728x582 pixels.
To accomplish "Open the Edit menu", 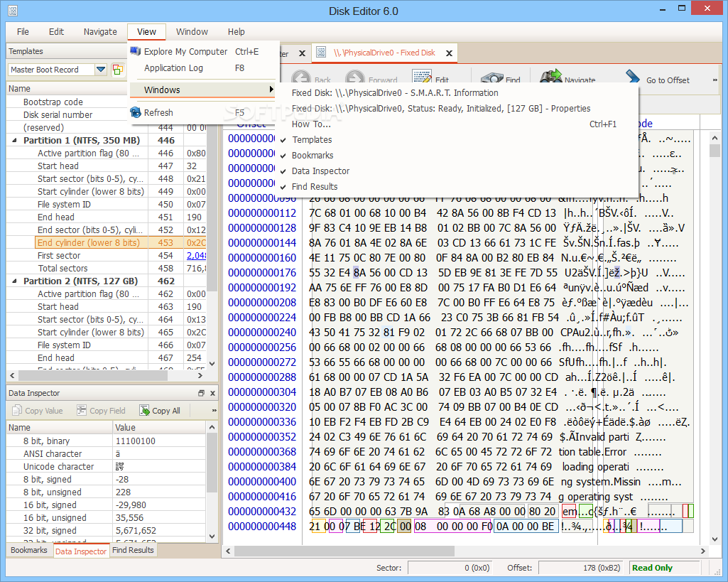I will [x=56, y=31].
